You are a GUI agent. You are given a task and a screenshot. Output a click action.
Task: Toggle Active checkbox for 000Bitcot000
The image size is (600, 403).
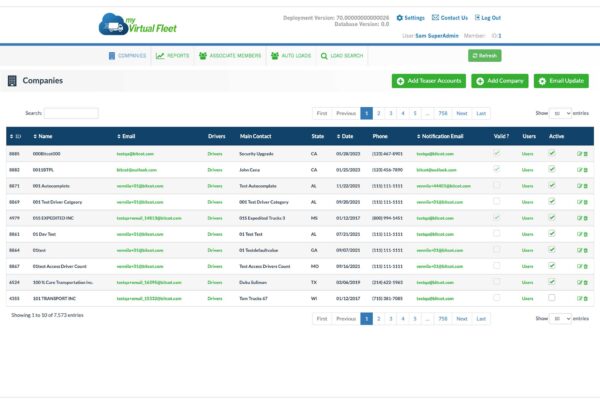(x=551, y=153)
